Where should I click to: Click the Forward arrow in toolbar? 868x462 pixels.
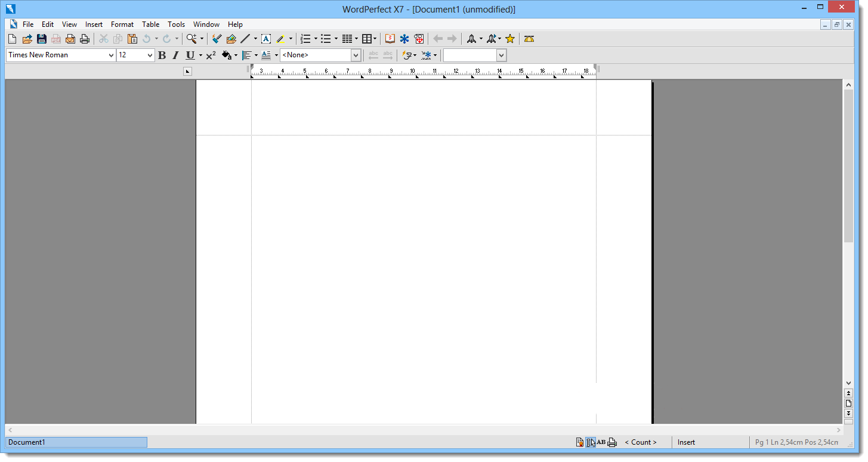452,39
